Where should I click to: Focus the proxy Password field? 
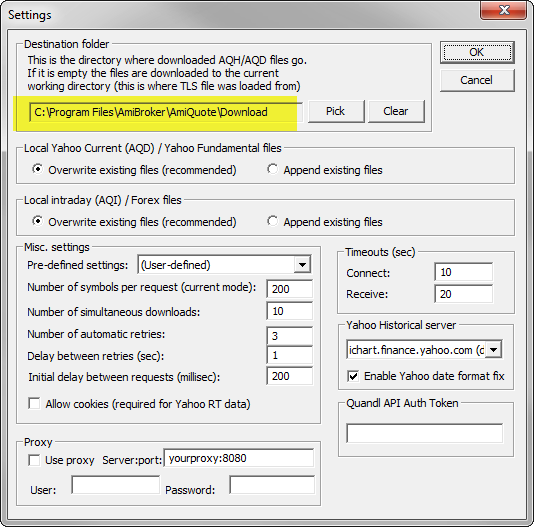[x=272, y=485]
